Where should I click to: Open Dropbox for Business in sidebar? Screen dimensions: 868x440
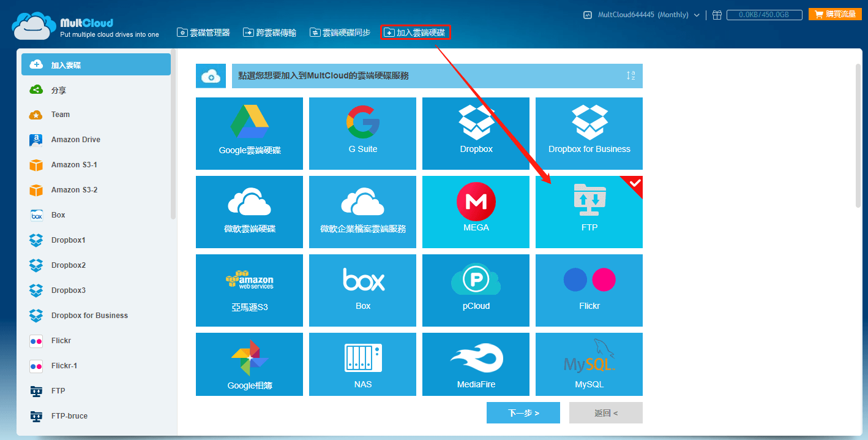(96, 316)
